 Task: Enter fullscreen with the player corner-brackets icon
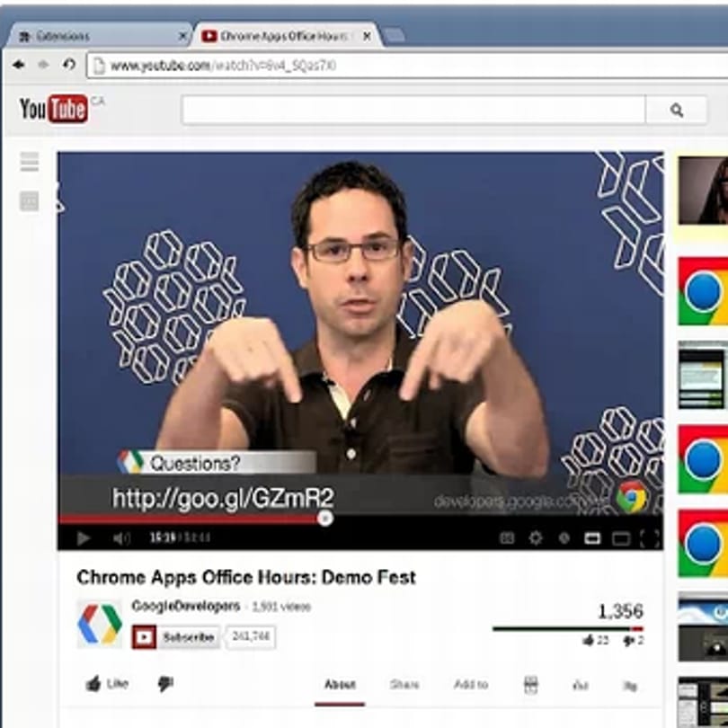coord(650,538)
